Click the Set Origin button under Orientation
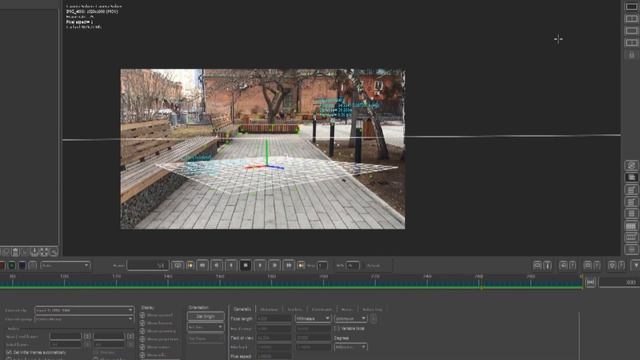 [x=206, y=316]
